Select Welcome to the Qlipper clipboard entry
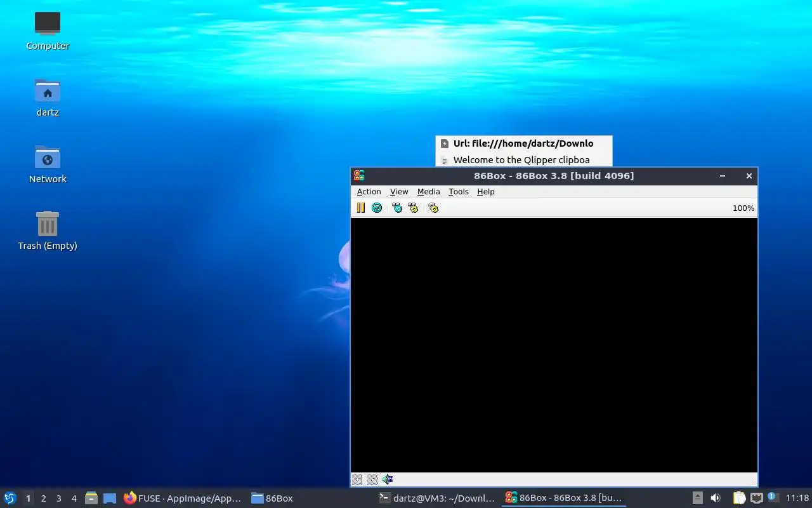The image size is (812, 508). click(x=524, y=160)
